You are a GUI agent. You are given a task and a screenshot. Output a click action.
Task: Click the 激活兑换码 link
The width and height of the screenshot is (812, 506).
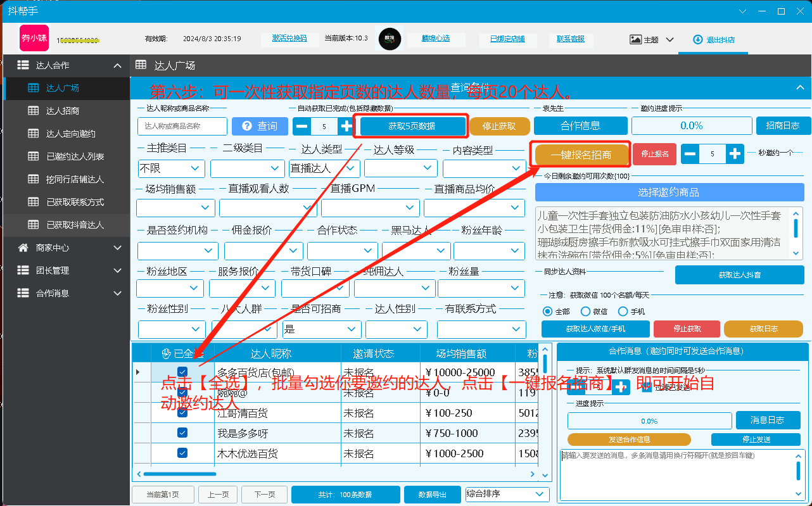pyautogui.click(x=289, y=39)
